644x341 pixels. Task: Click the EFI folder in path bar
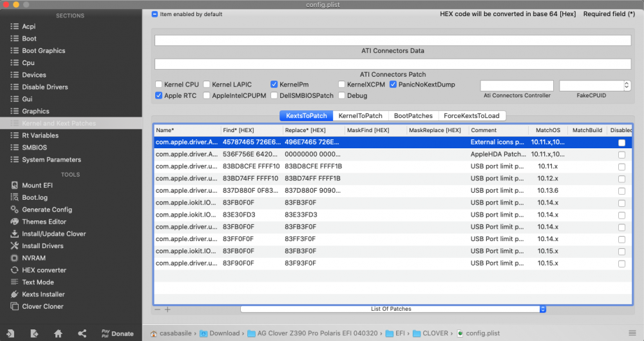tap(395, 333)
